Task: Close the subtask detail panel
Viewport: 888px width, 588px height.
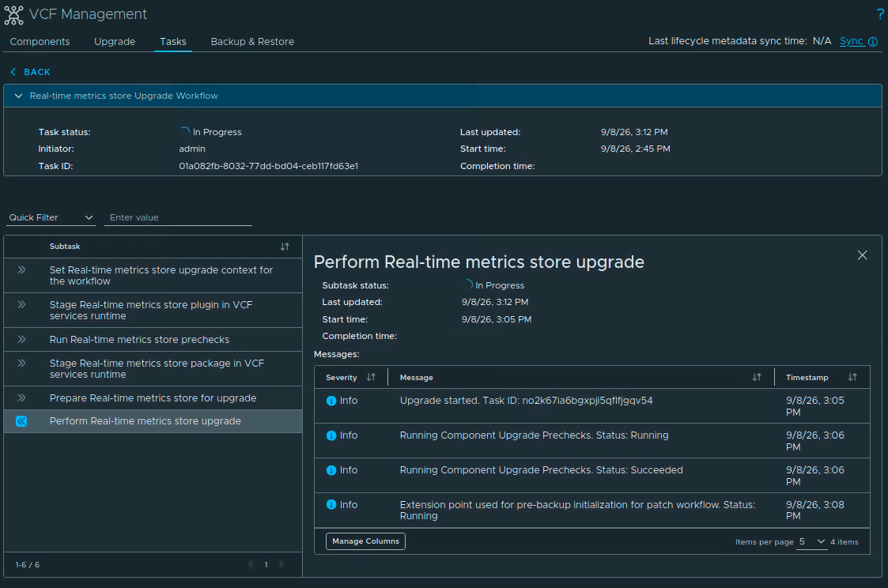Action: [862, 255]
